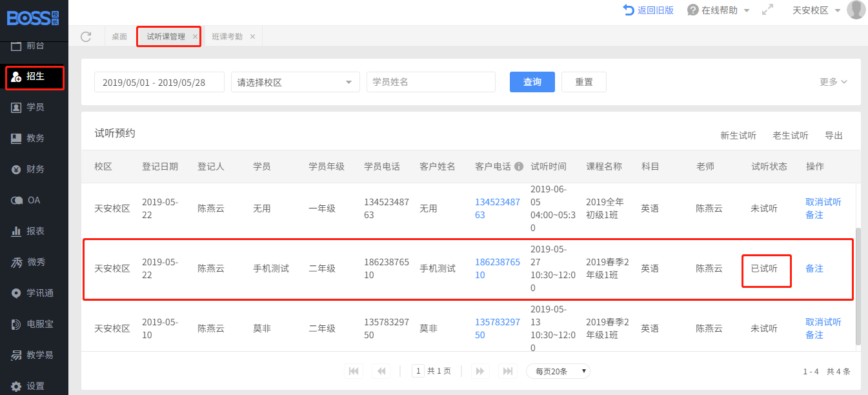Image resolution: width=868 pixels, height=395 pixels.
Task: Toggle fullscreen expand icon
Action: tap(767, 10)
